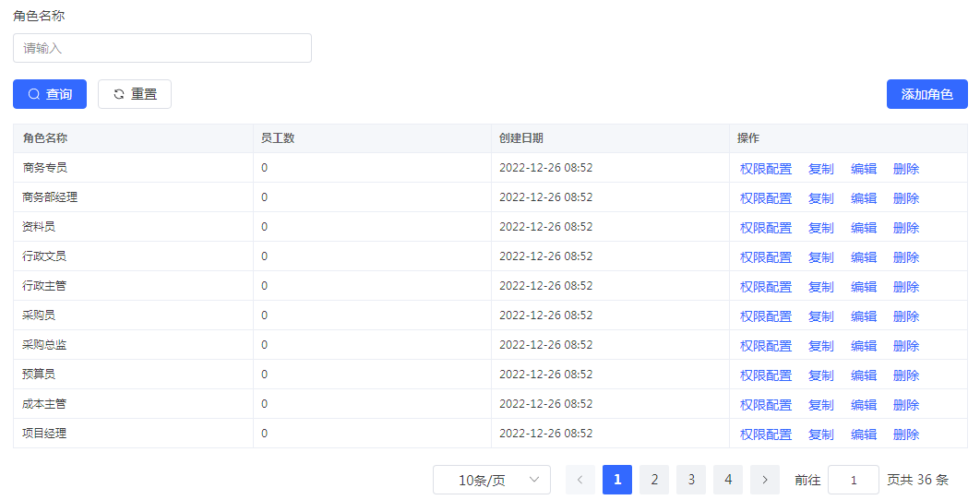Open 权限配置 for 成本主管

click(x=766, y=405)
